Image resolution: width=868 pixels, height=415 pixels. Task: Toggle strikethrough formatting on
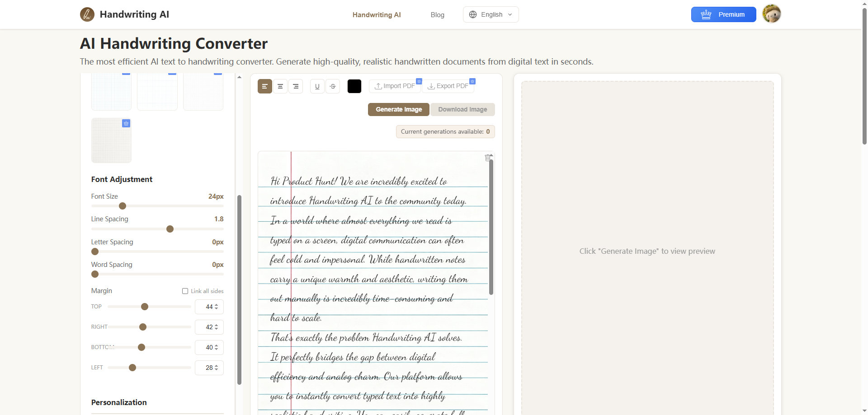pyautogui.click(x=333, y=86)
